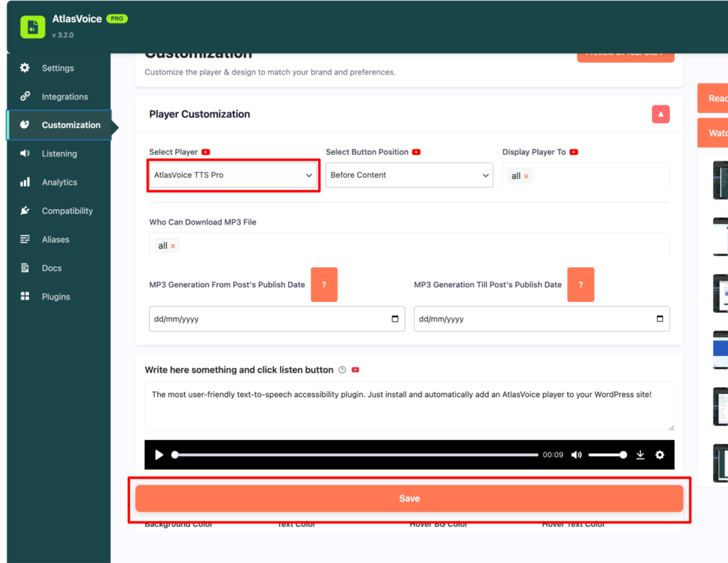The height and width of the screenshot is (563, 728).
Task: Open the blue-screen video thumbnail on right
Action: click(721, 350)
